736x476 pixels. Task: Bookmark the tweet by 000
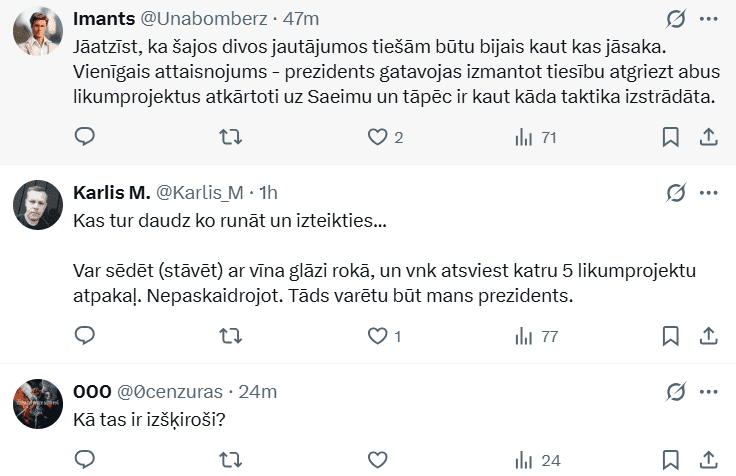[671, 460]
